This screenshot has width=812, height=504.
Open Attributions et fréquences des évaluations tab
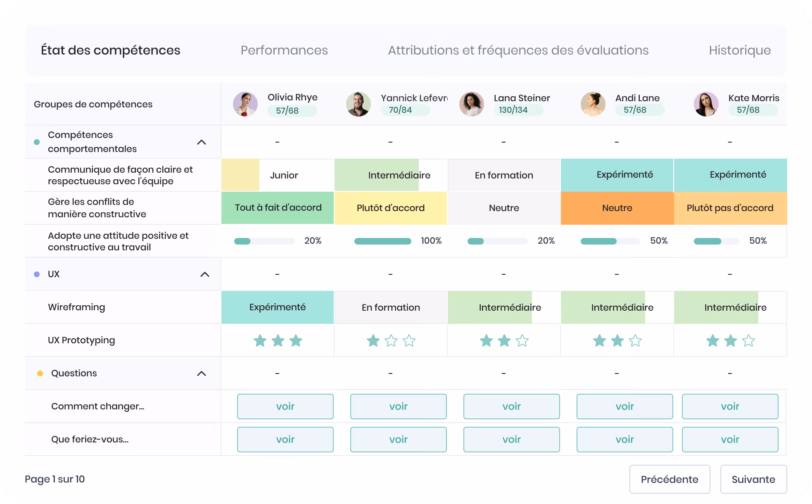(x=518, y=50)
